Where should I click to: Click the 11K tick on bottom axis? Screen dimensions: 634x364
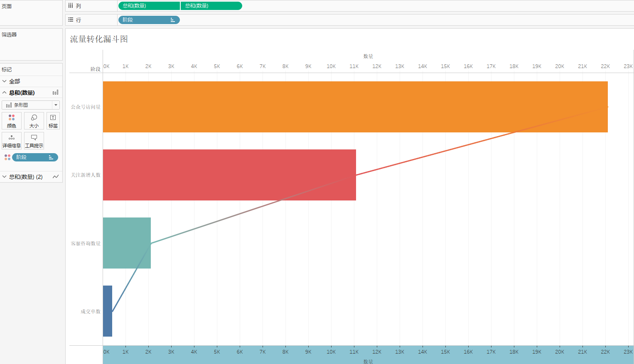click(x=354, y=352)
